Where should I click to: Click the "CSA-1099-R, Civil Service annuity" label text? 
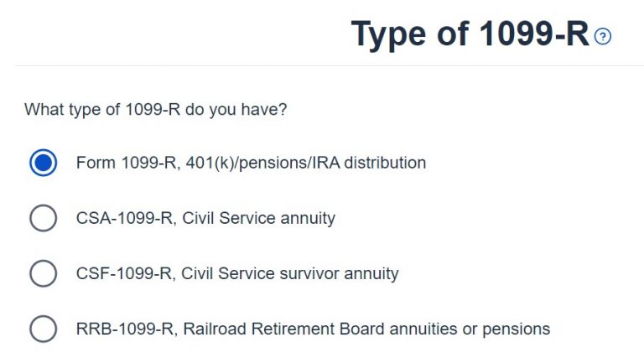click(205, 218)
